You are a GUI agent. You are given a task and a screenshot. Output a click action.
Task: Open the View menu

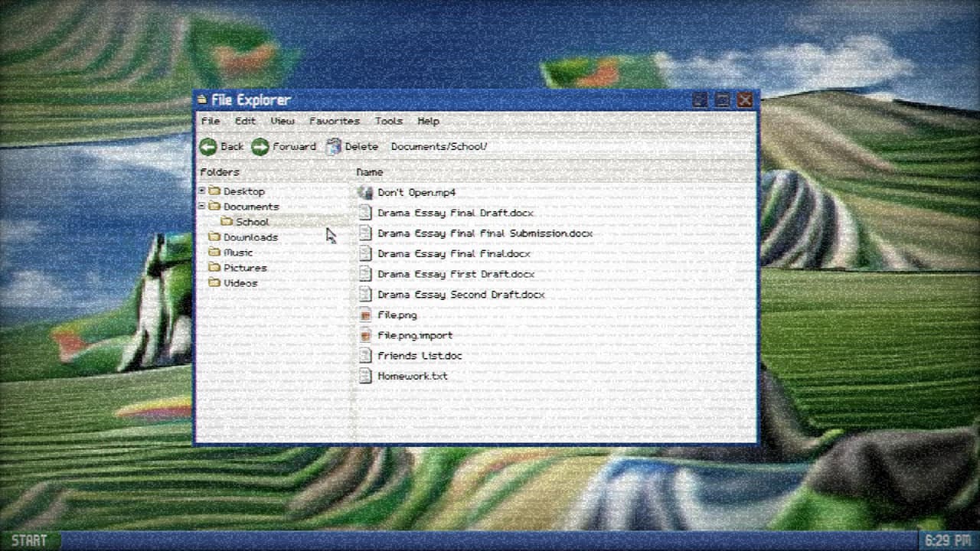(x=282, y=121)
